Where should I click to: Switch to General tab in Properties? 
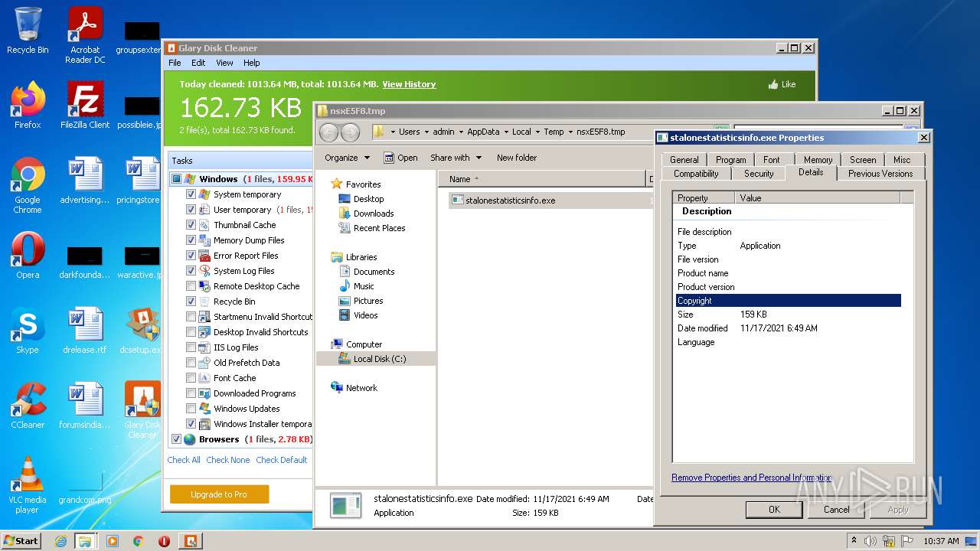tap(684, 160)
